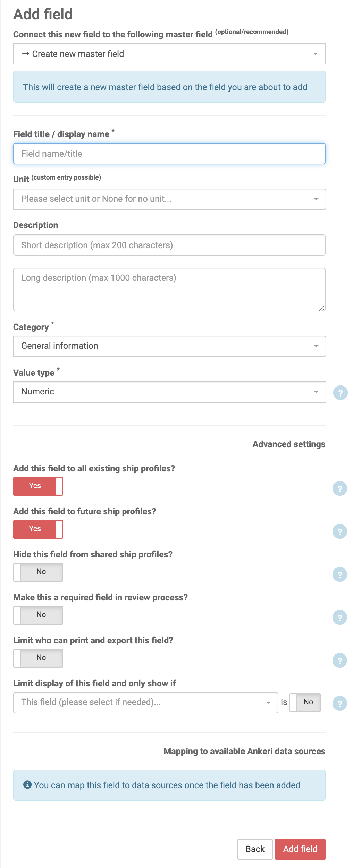Click help icon for limit display condition

(x=339, y=703)
